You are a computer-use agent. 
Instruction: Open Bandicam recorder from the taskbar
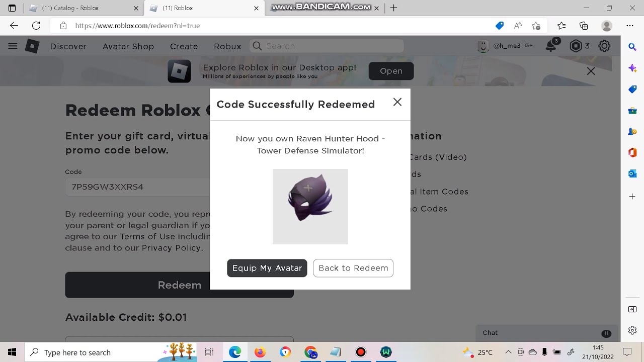(x=361, y=352)
